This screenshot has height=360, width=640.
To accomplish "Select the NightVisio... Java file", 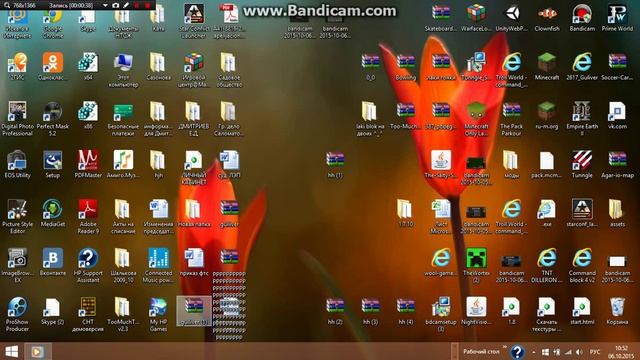I will pos(476,311).
